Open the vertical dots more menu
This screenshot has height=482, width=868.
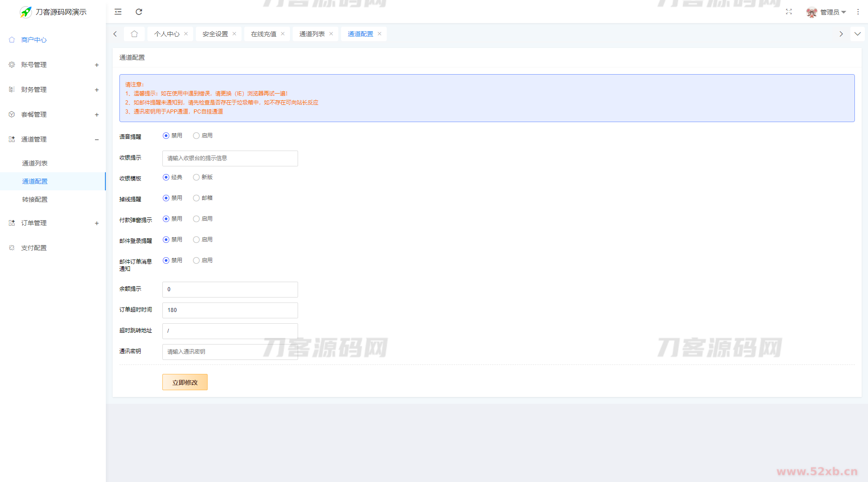(x=858, y=12)
